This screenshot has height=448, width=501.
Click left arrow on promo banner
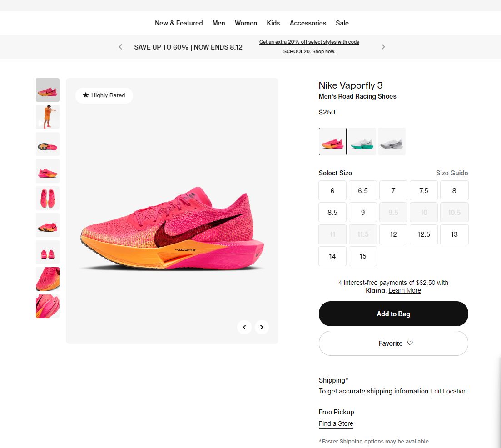tap(120, 46)
